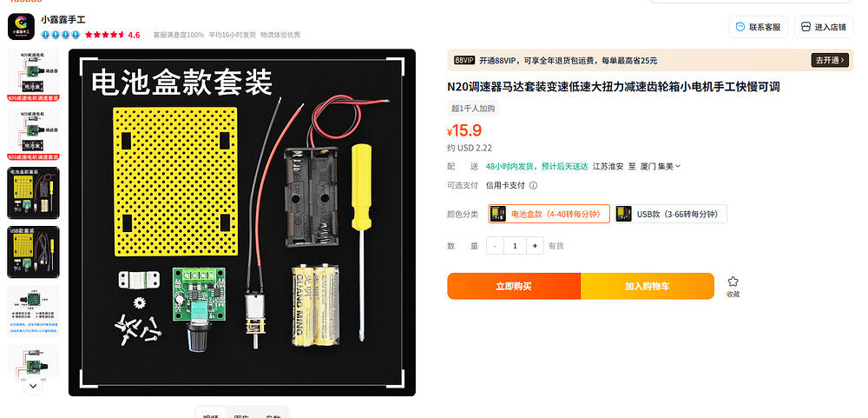Screen dimensions: 868x418
Task: Expand the 厦门 集美 delivery location dropdown
Action: (661, 166)
